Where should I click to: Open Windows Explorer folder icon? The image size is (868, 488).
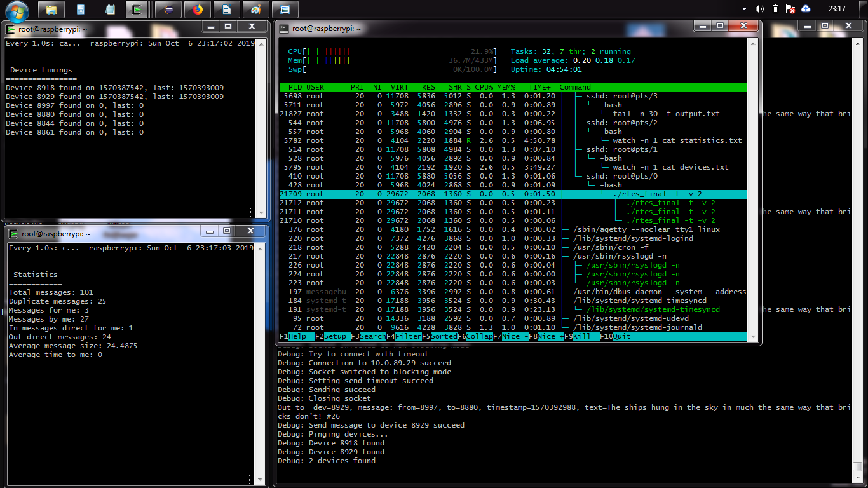[x=51, y=10]
